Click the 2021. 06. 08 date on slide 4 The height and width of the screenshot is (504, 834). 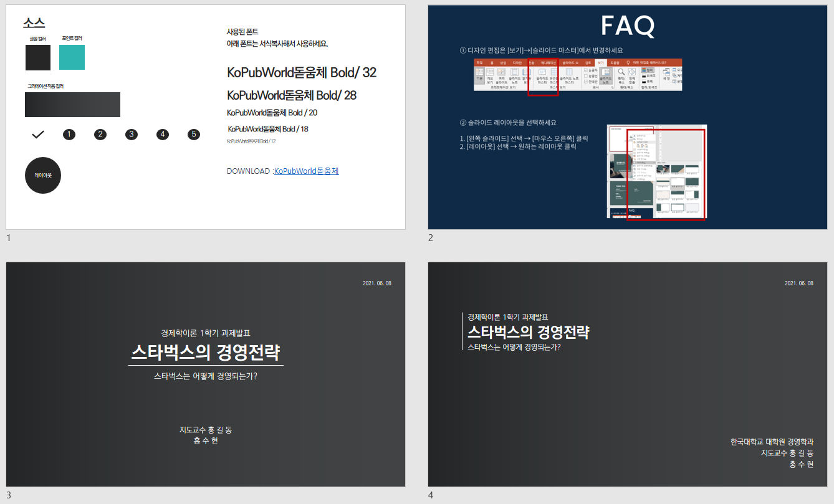pos(799,283)
